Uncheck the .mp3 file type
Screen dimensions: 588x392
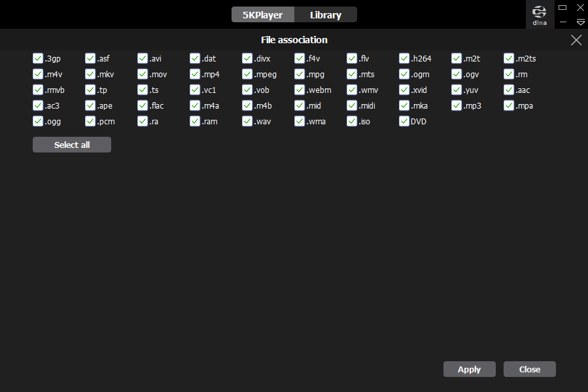[457, 106]
